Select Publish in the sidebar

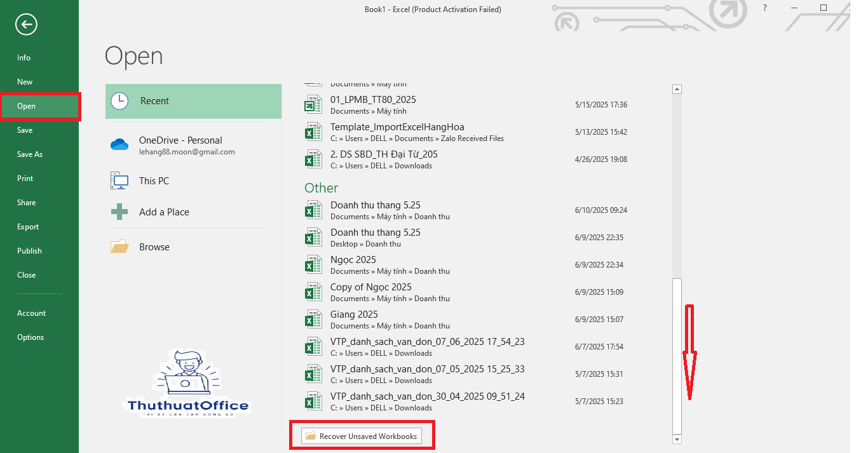point(39,251)
